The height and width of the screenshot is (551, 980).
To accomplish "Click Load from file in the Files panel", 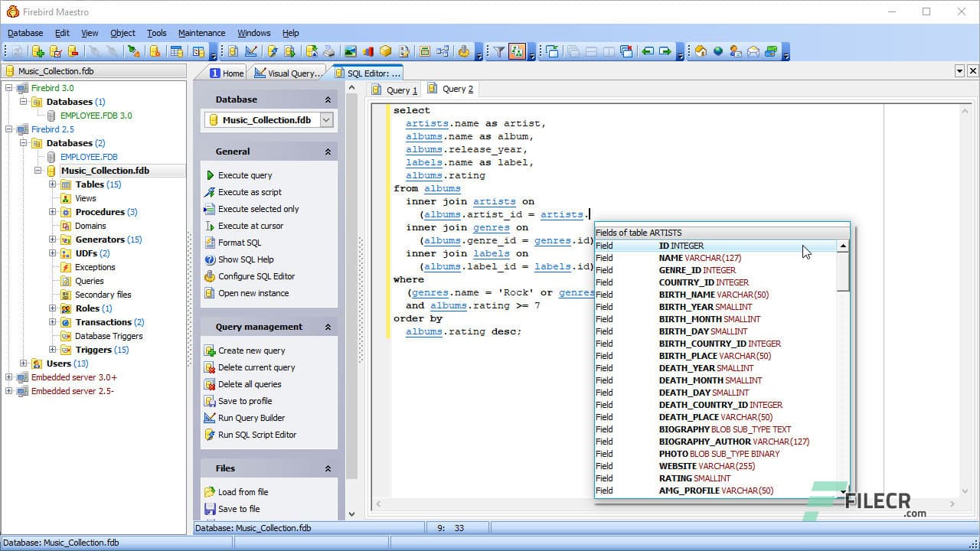I will click(x=243, y=492).
